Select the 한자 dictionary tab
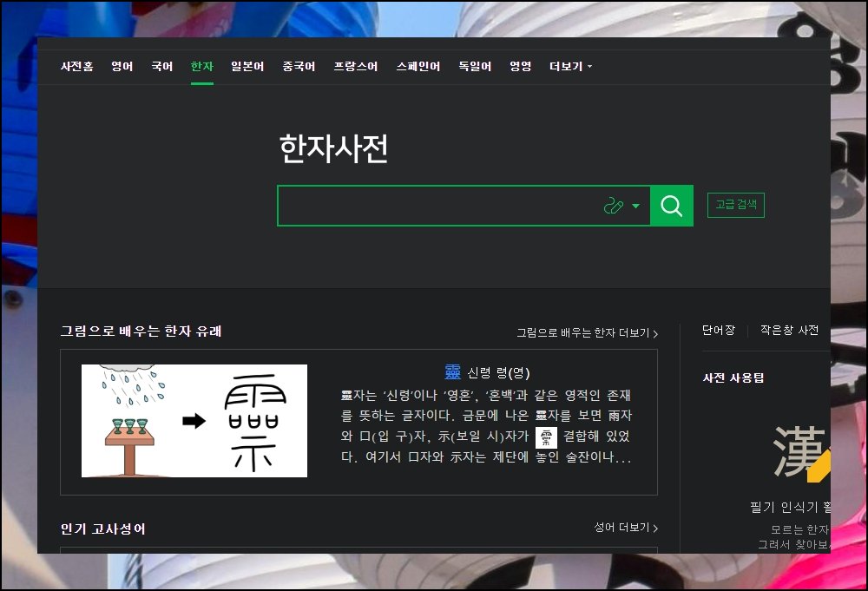 [202, 67]
